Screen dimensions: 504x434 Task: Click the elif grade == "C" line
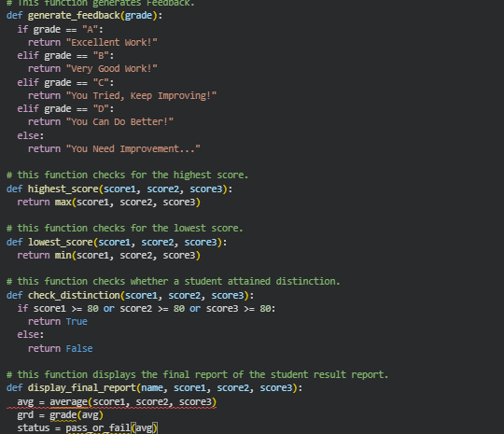65,83
